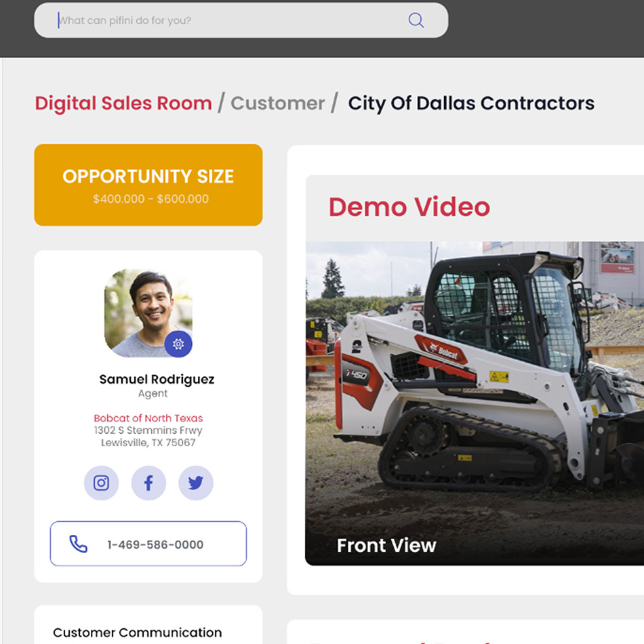Open the agent's Twitter profile
This screenshot has width=644, height=644.
[196, 483]
